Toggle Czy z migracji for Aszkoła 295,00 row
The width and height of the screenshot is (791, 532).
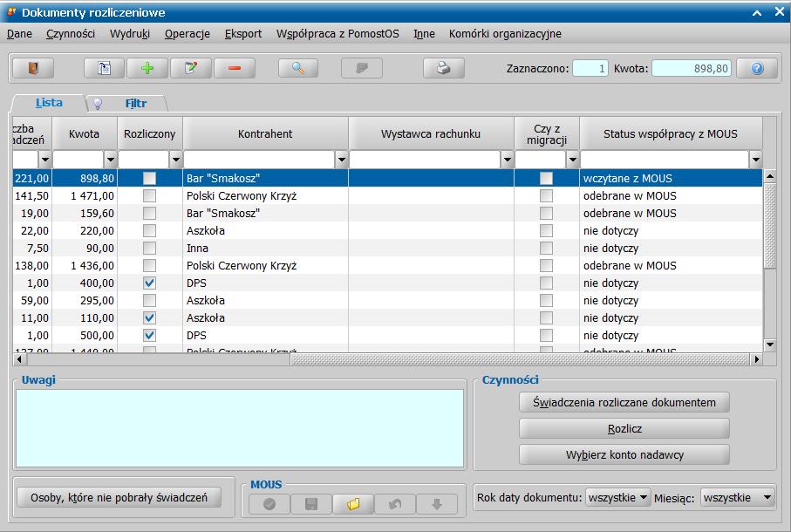coord(546,301)
